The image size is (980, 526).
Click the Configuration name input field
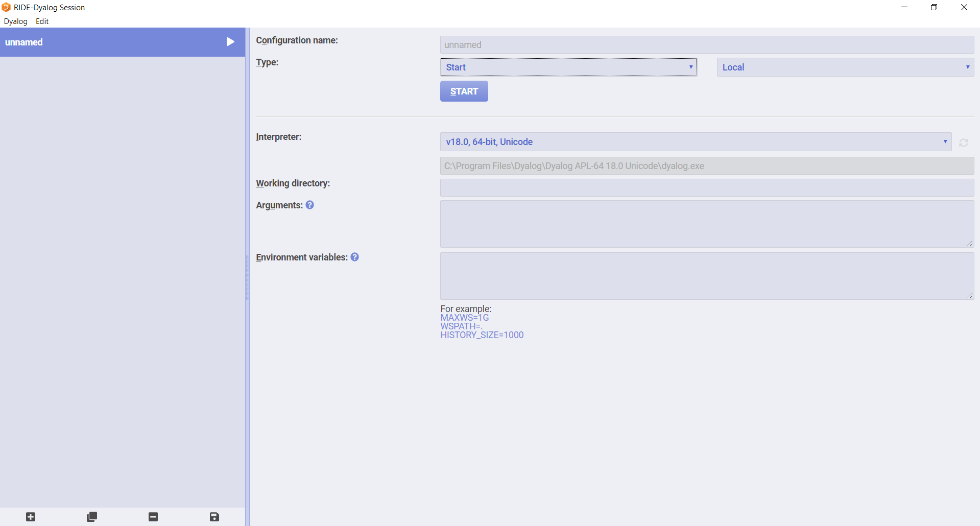pos(707,44)
